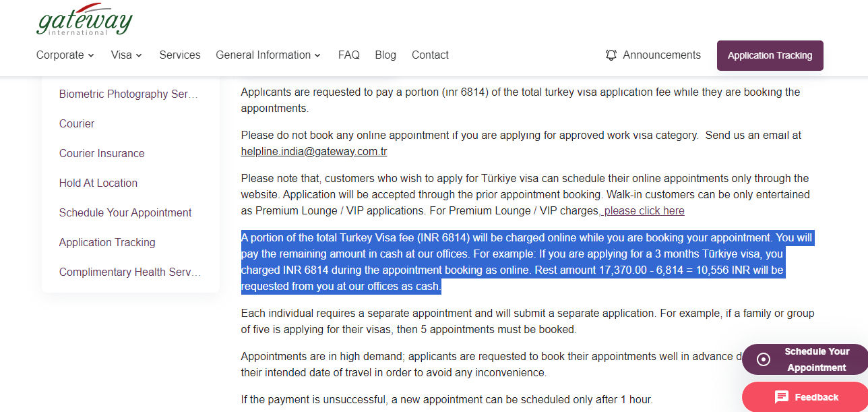Select Hold At Location sidebar item
868x412 pixels.
(98, 183)
